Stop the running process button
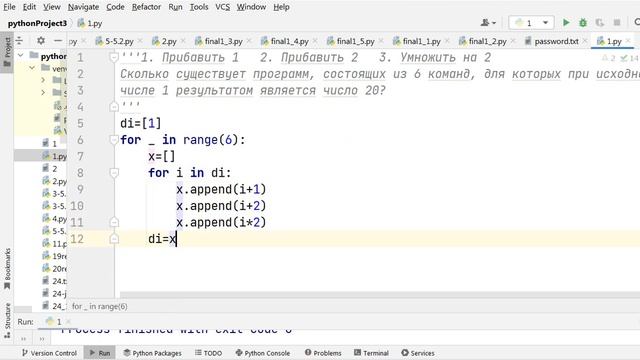640x360 pixels. tap(617, 22)
